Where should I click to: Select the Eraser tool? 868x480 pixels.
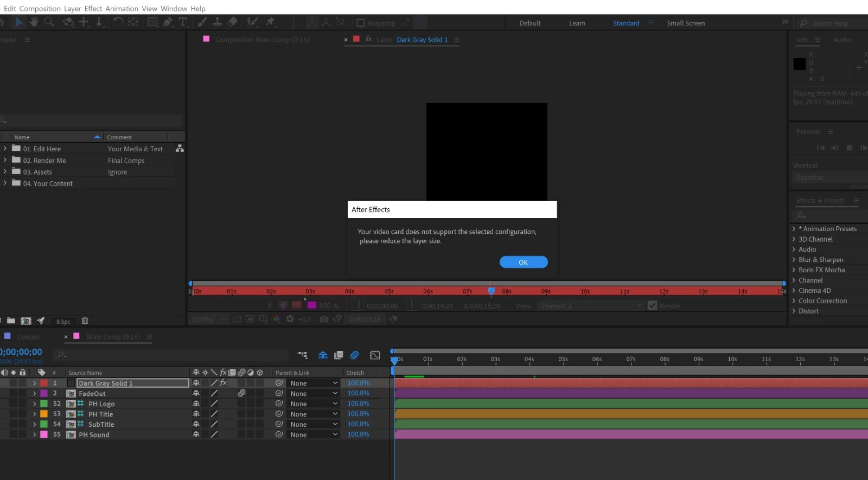(233, 22)
